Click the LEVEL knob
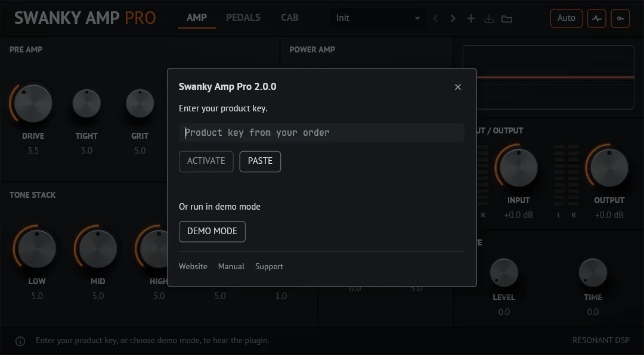 pos(504,273)
